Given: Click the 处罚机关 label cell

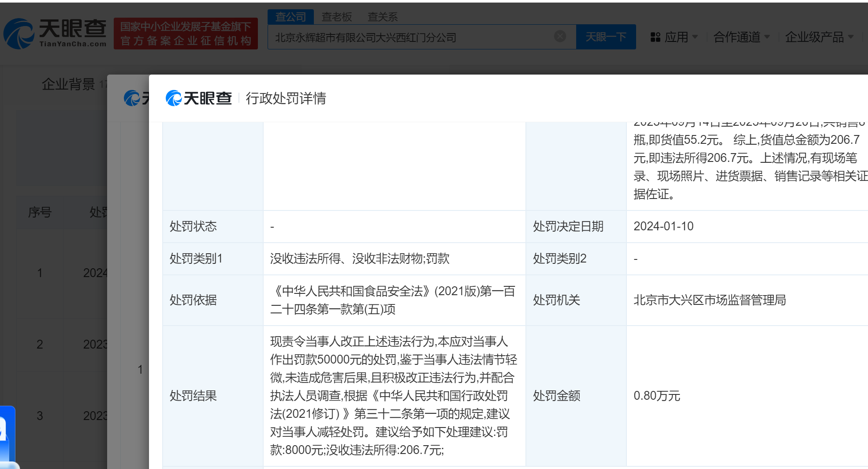Looking at the screenshot, I should pyautogui.click(x=576, y=300).
